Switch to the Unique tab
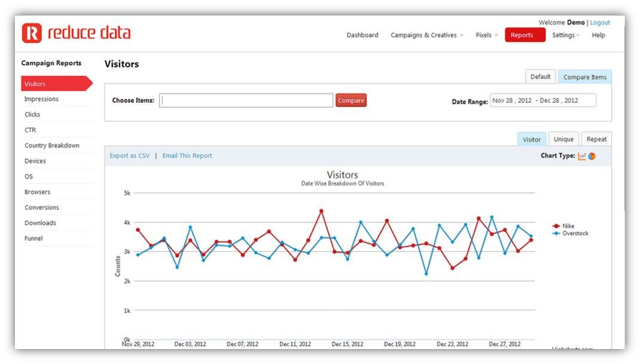The width and height of the screenshot is (640, 364). tap(563, 139)
